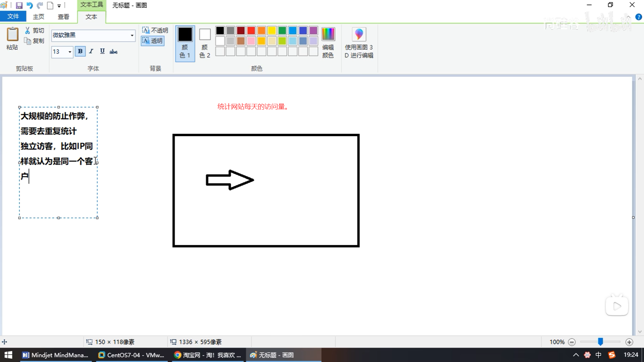Toggle italic text formatting
Viewport: 644px width, 362px height.
pyautogui.click(x=91, y=51)
